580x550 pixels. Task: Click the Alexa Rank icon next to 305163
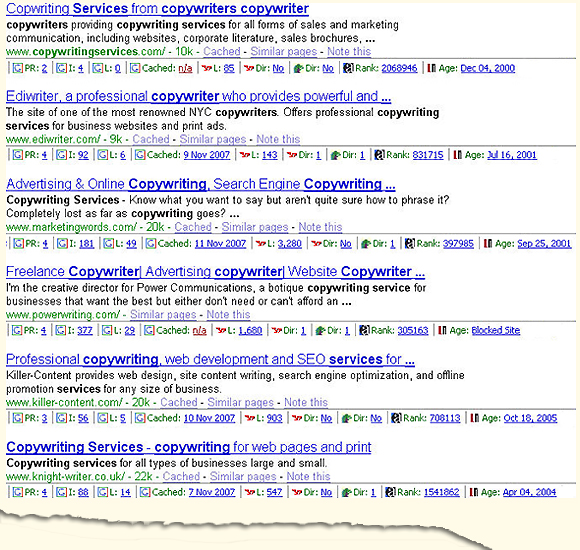click(x=364, y=330)
